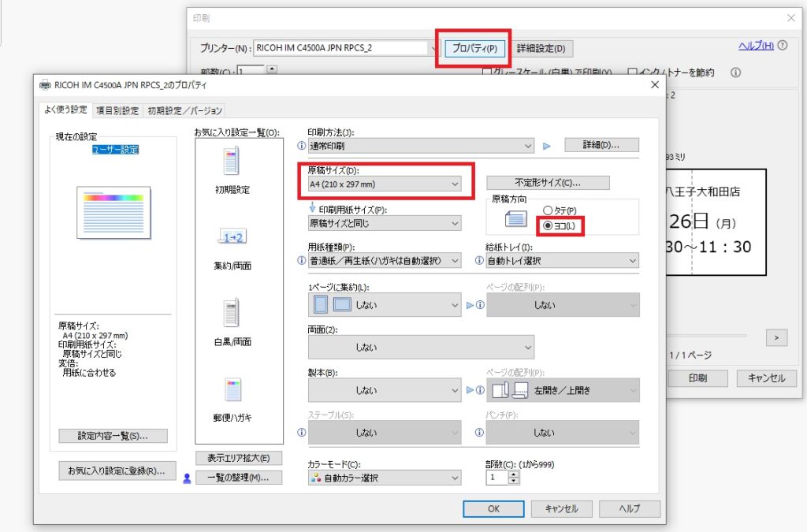Screen dimensions: 807x532
Task: Click the help question mark icon next to ヘルプ
Action: [783, 46]
